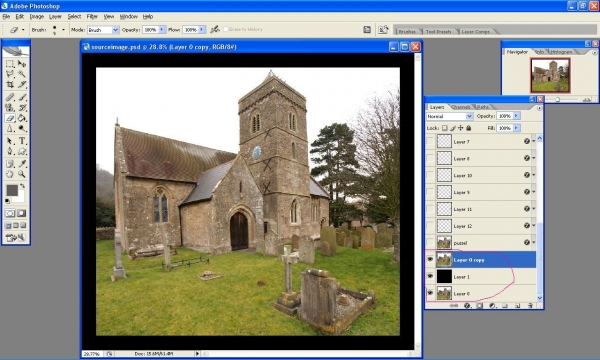This screenshot has height=360, width=600.
Task: Switch to the Paths tab
Action: [482, 107]
